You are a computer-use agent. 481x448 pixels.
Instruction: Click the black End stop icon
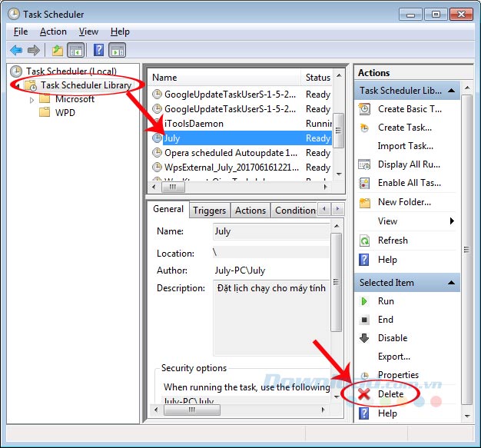click(364, 320)
